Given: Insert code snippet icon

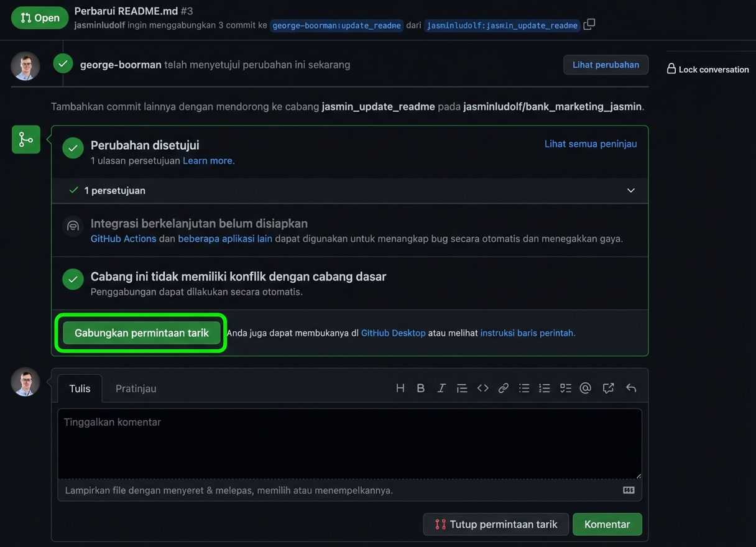Looking at the screenshot, I should (x=483, y=388).
